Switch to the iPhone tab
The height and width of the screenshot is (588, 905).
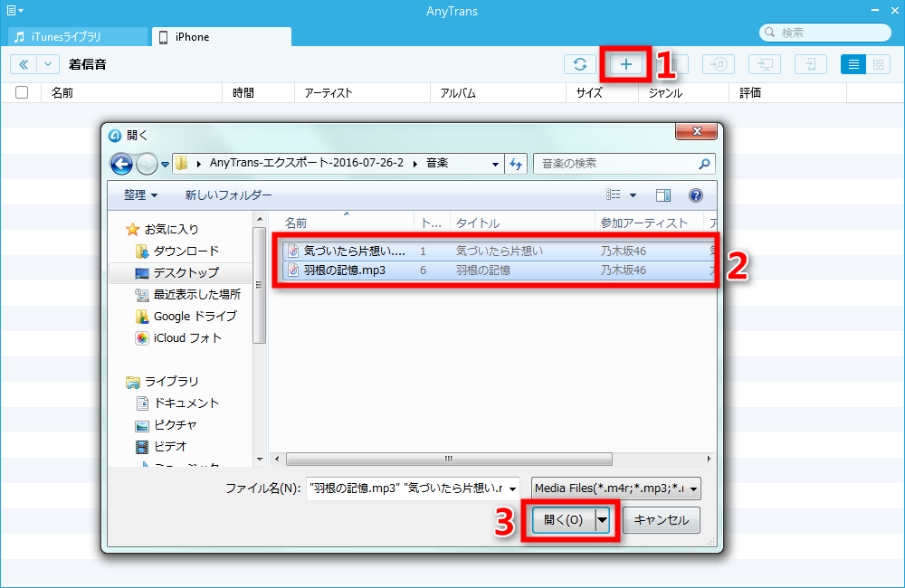pyautogui.click(x=222, y=36)
